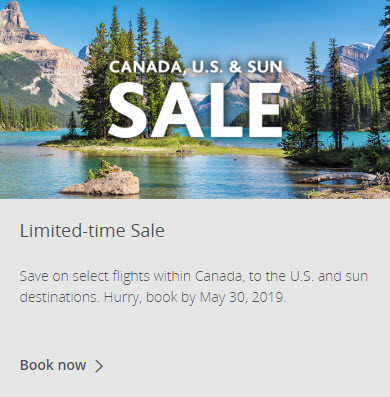
Task: Click the word Canada in the description
Action: [219, 277]
